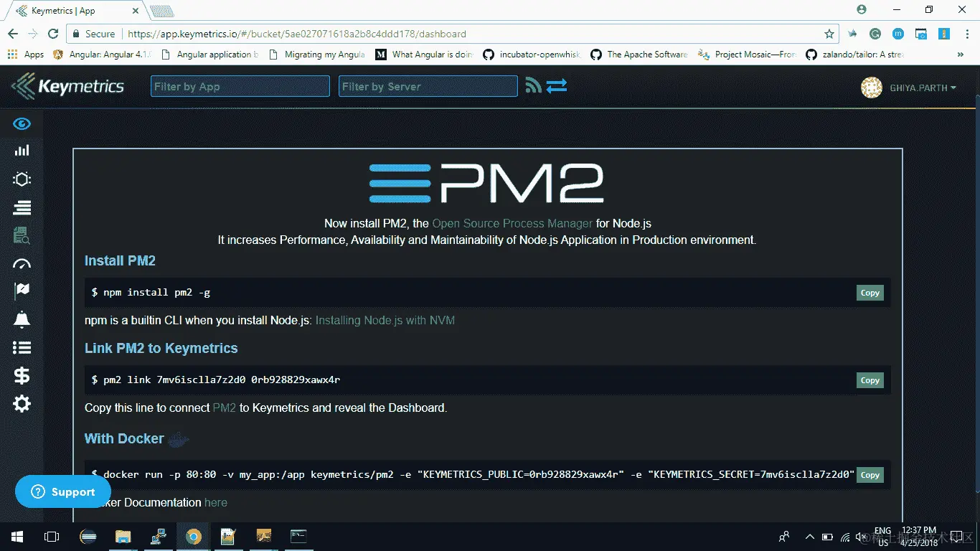Click the Filter by App field
Viewport: 980px width, 551px height.
tap(240, 86)
